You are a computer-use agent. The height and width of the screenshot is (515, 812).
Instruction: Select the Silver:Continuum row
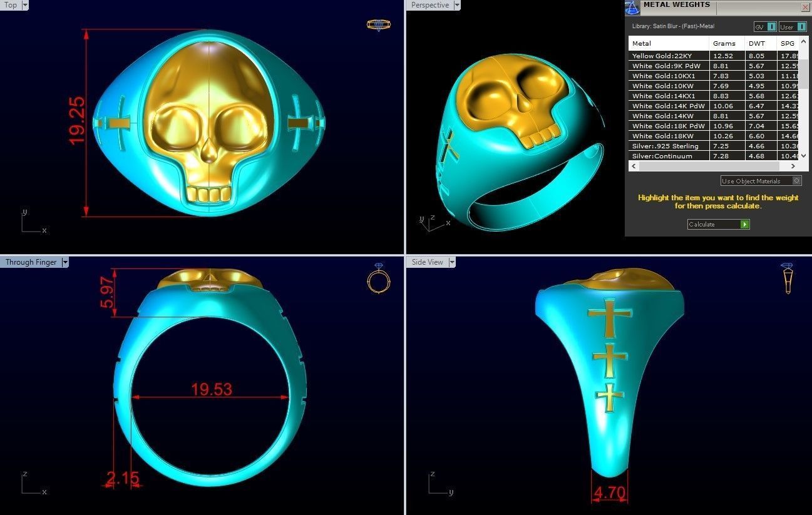[x=714, y=156]
